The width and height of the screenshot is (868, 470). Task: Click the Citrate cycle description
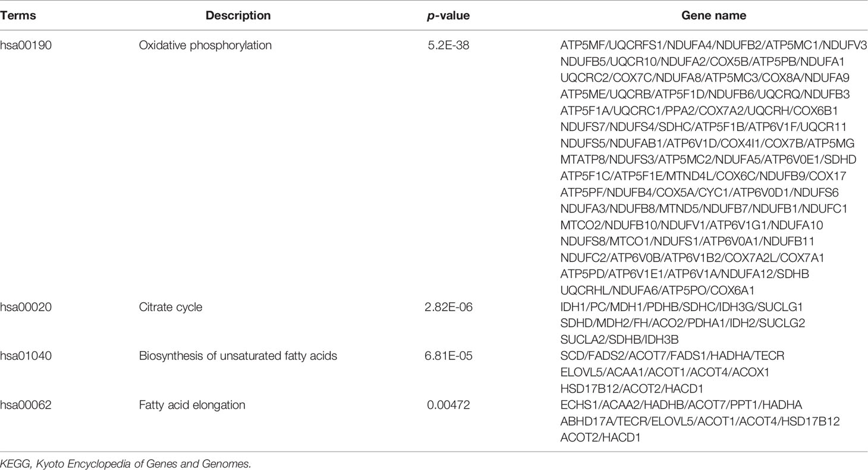click(171, 308)
